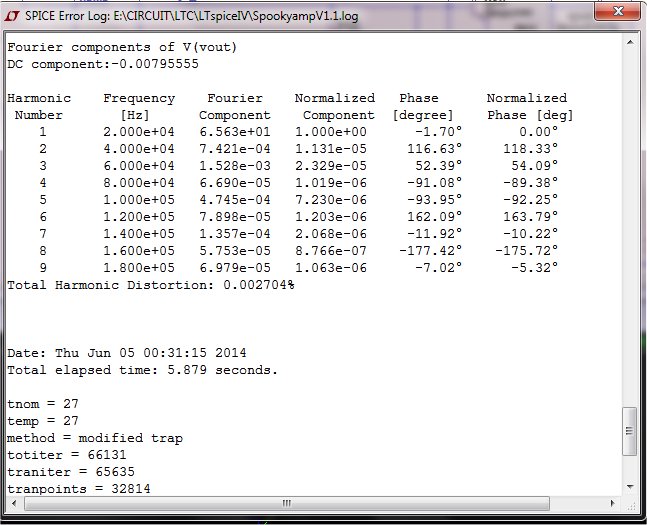The image size is (647, 525).
Task: Click the Date line Thu Jun 05
Action: 127,353
